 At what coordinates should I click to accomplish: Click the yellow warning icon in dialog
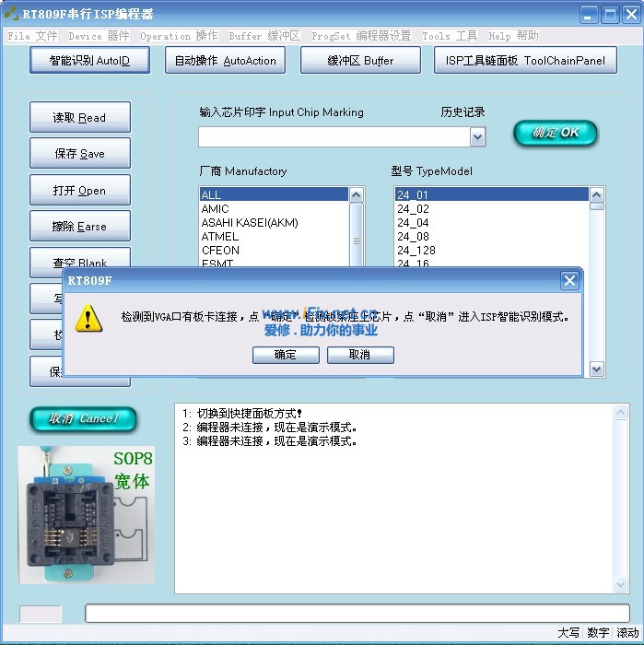point(88,318)
